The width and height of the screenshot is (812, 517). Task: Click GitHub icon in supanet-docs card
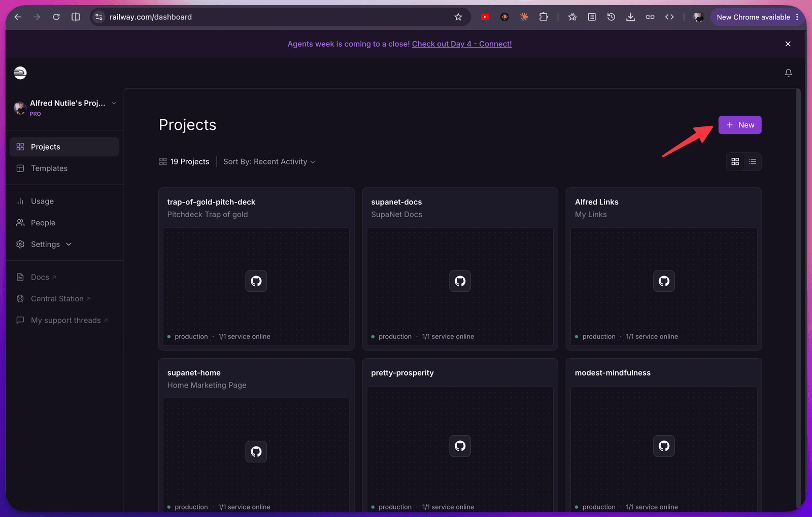[460, 281]
